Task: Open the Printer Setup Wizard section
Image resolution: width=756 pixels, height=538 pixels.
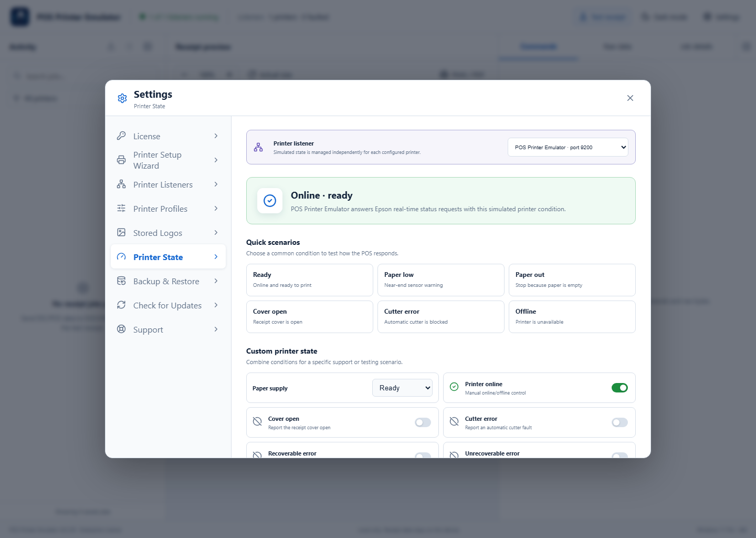Action: [168, 160]
